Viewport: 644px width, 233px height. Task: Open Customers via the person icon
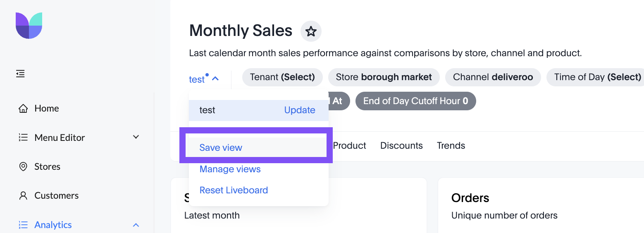pyautogui.click(x=24, y=195)
